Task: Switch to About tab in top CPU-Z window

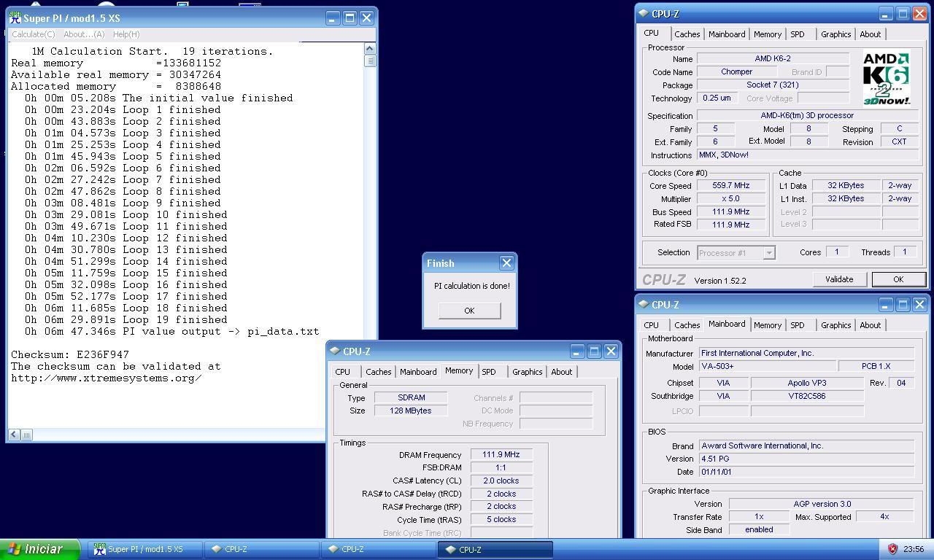Action: (x=870, y=34)
